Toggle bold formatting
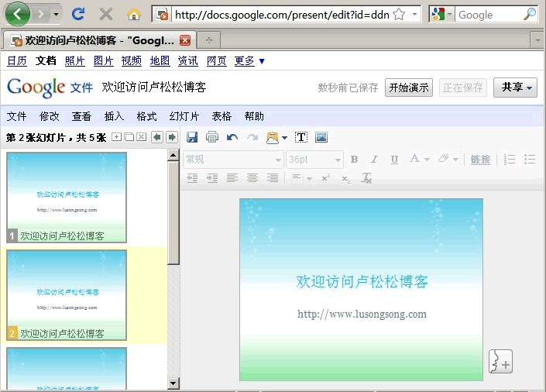The image size is (546, 392). point(354,160)
